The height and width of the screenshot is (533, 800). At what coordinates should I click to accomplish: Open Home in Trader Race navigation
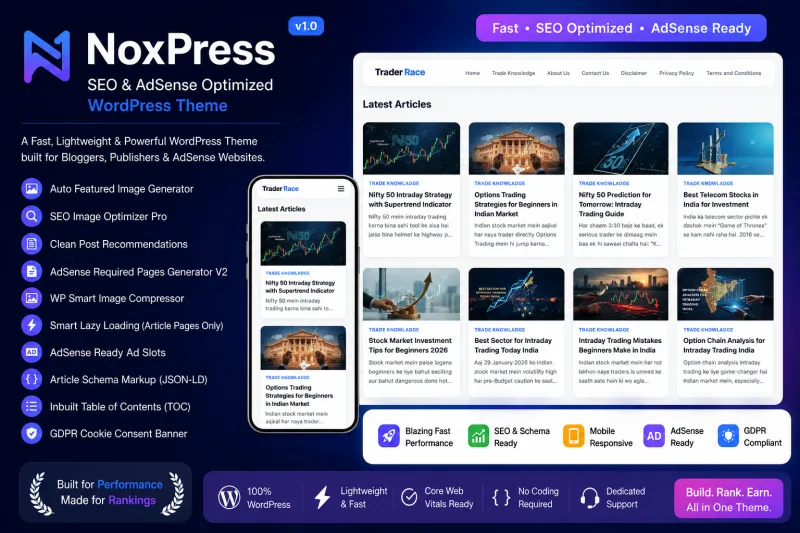[x=472, y=73]
